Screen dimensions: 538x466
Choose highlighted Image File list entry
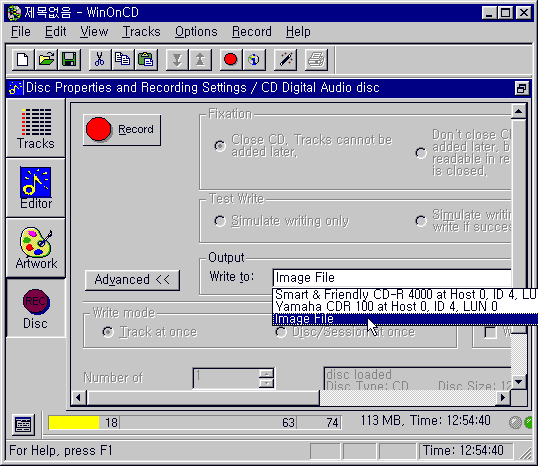405,319
